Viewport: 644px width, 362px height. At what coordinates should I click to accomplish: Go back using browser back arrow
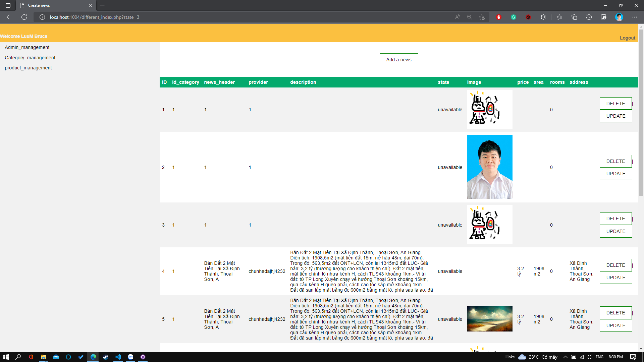click(x=9, y=17)
